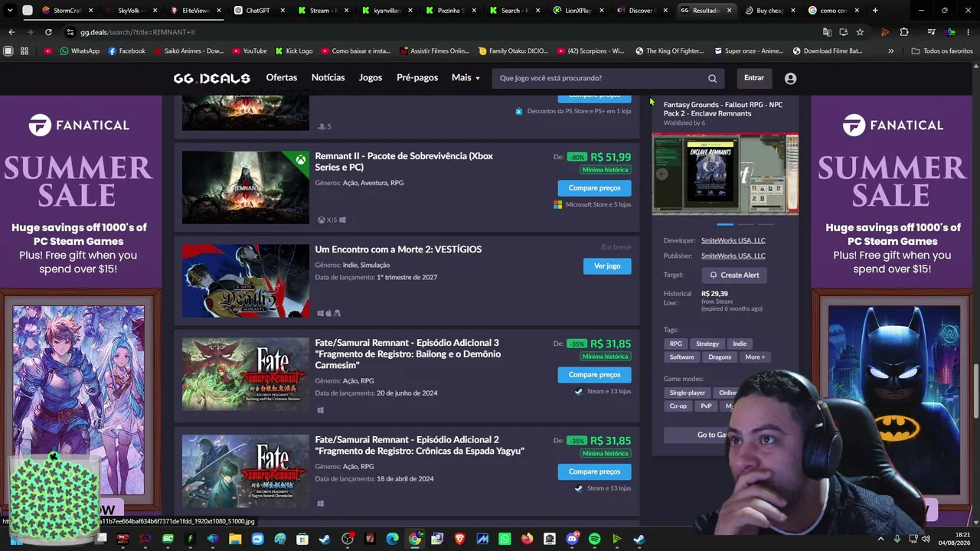Viewport: 980px width, 551px height.
Task: Select the 'RPG' tag
Action: tap(676, 344)
